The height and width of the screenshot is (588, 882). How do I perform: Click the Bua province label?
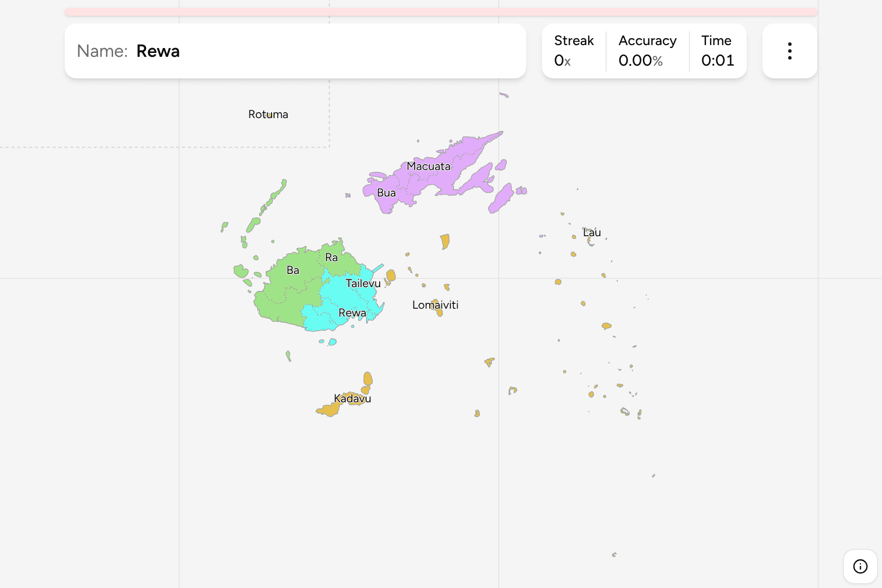(x=387, y=193)
